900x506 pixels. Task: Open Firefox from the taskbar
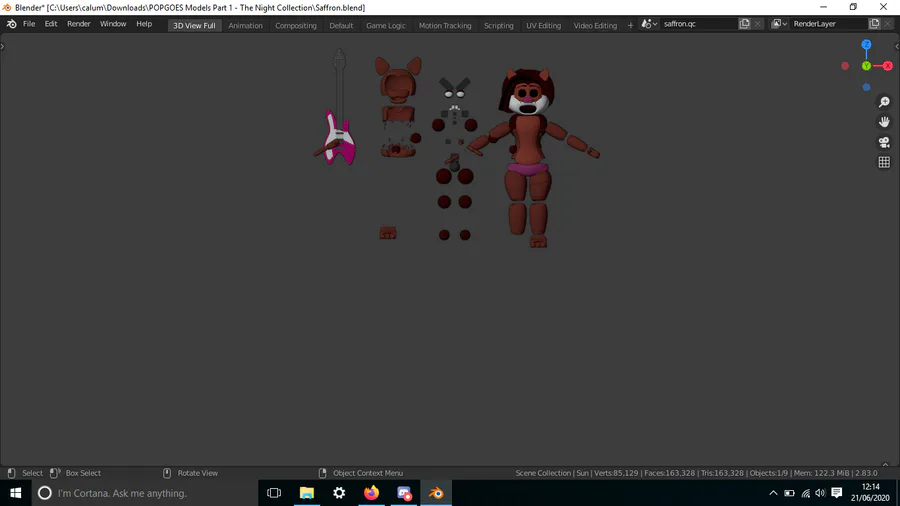(x=371, y=493)
